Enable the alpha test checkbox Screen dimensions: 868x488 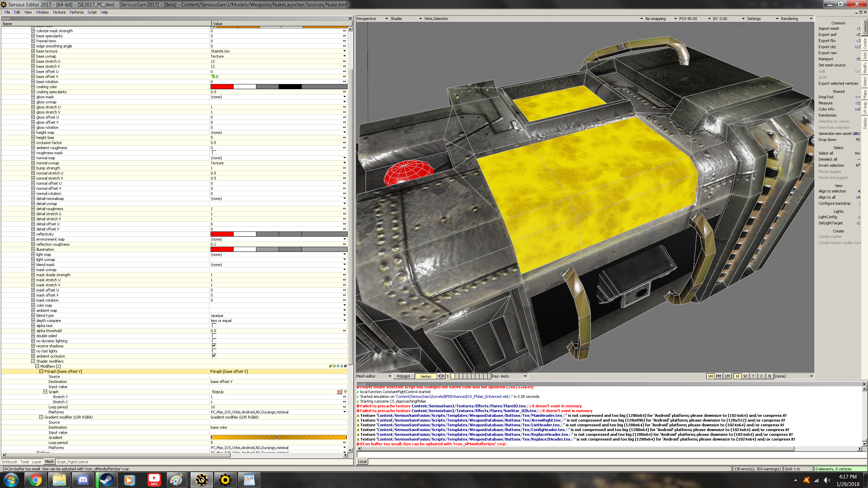click(x=214, y=326)
